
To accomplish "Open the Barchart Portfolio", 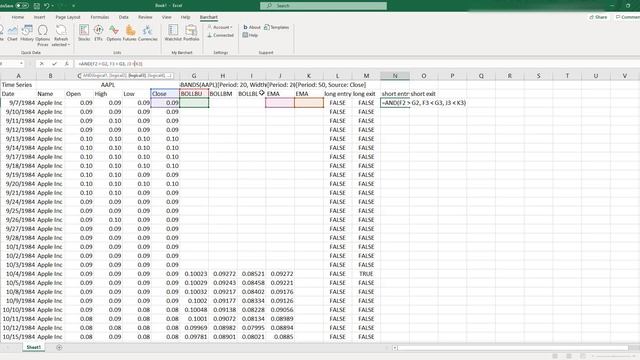I will click(x=191, y=33).
